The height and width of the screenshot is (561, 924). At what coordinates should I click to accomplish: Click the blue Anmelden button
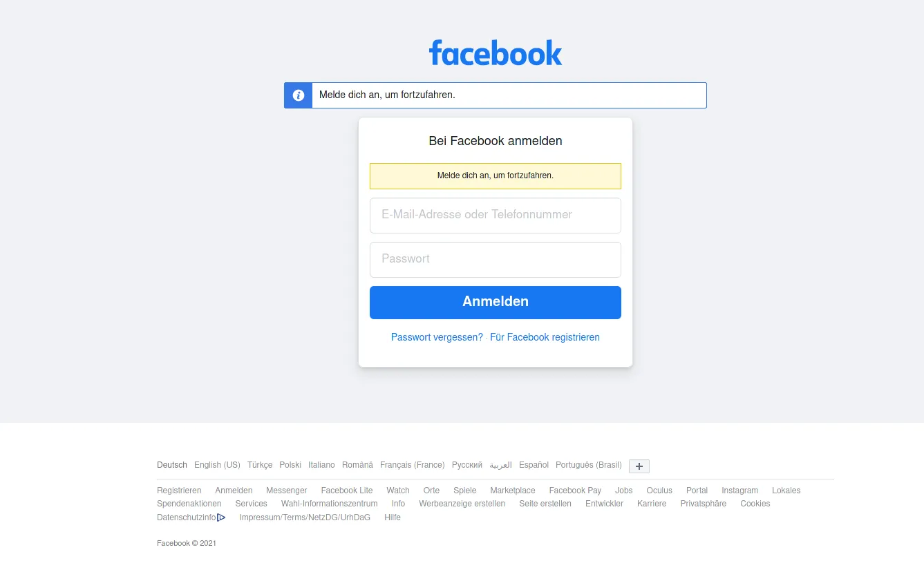(x=496, y=303)
